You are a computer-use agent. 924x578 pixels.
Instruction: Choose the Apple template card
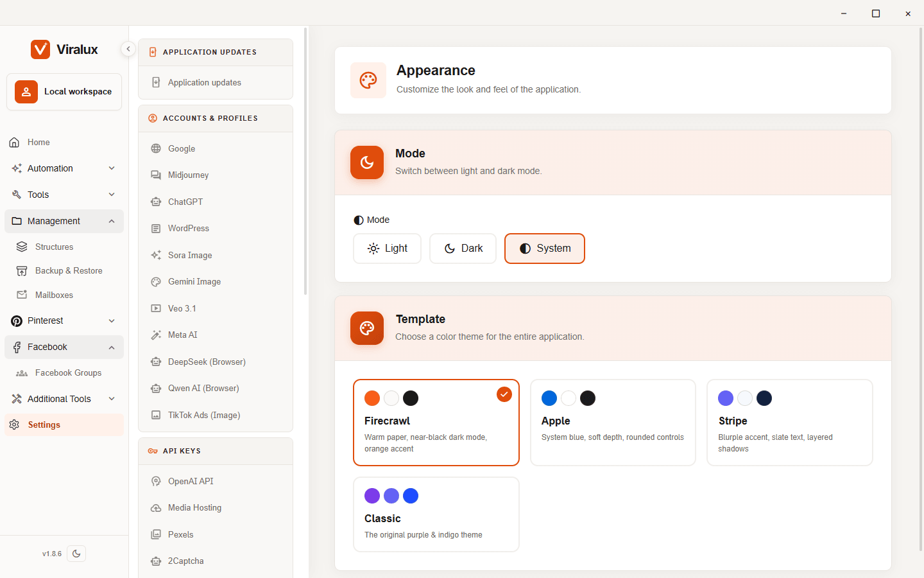click(x=613, y=423)
